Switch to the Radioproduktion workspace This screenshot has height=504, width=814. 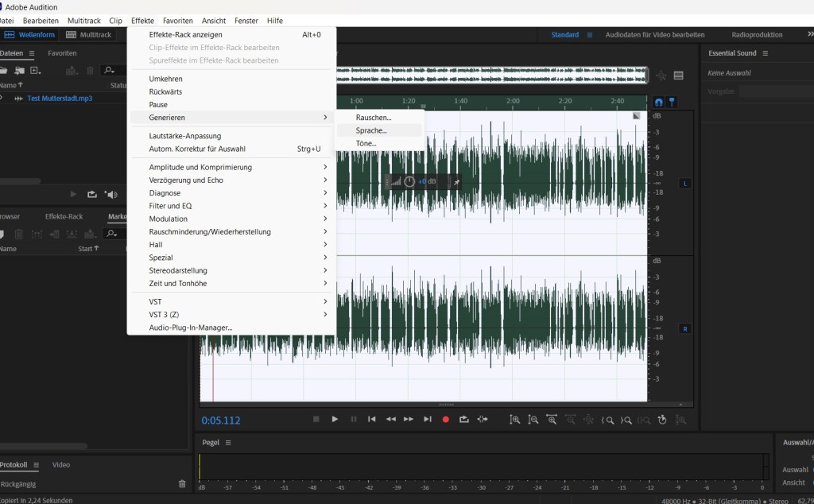757,35
